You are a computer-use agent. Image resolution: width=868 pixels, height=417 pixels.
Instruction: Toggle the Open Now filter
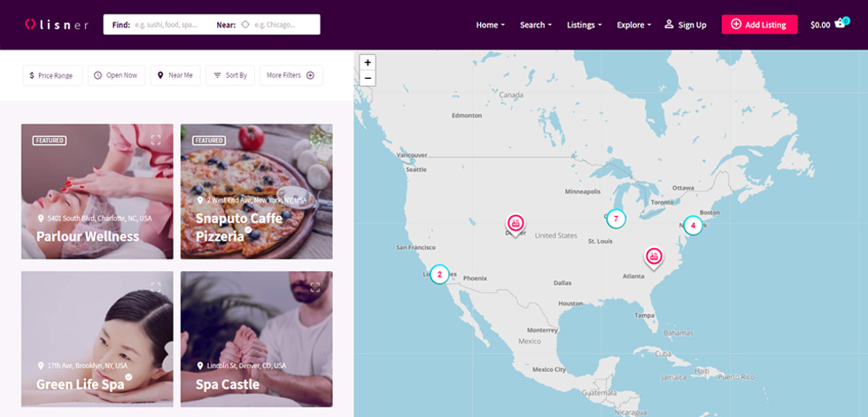[x=116, y=75]
